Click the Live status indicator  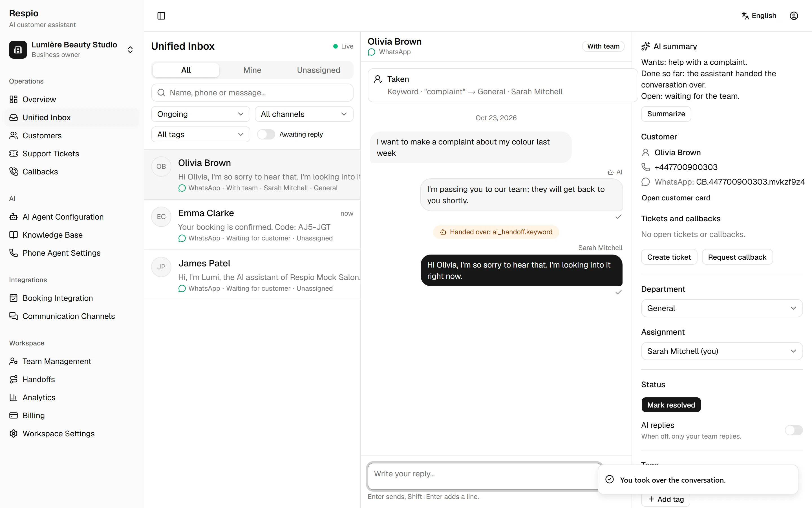[x=343, y=46]
